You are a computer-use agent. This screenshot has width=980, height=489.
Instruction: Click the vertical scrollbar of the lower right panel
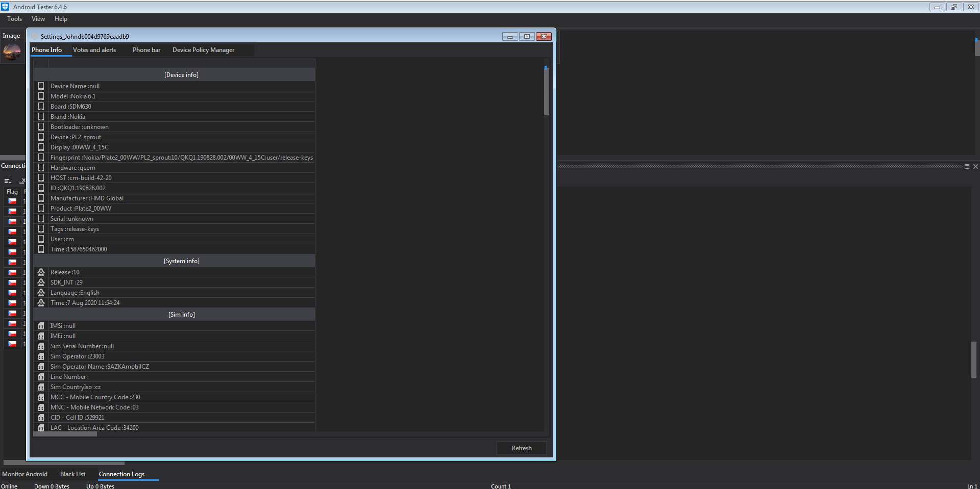(973, 359)
